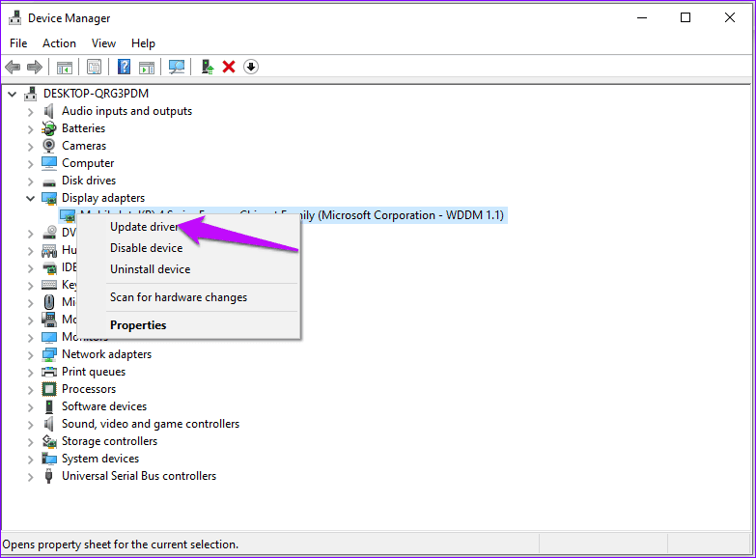The image size is (756, 558).
Task: Select the Processors tree label
Action: pos(89,389)
